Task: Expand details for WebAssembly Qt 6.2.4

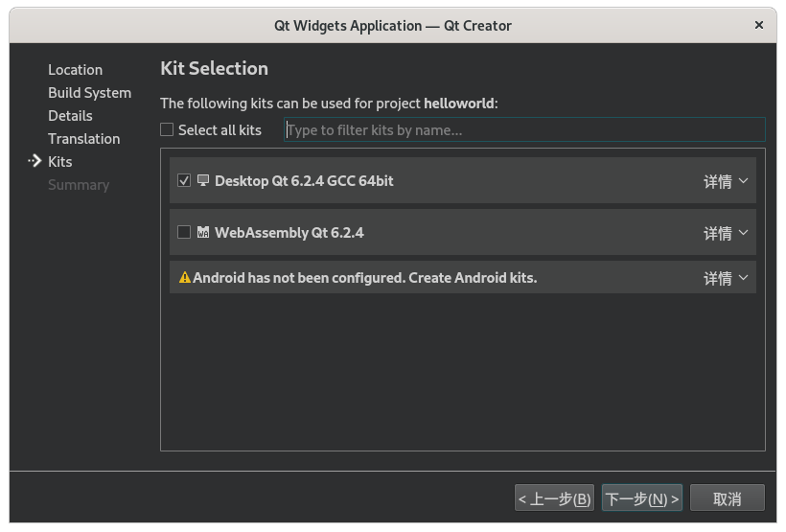Action: 726,233
